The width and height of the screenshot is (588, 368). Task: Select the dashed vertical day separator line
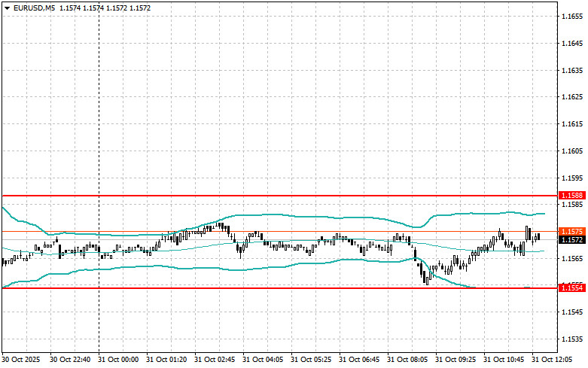pyautogui.click(x=99, y=176)
